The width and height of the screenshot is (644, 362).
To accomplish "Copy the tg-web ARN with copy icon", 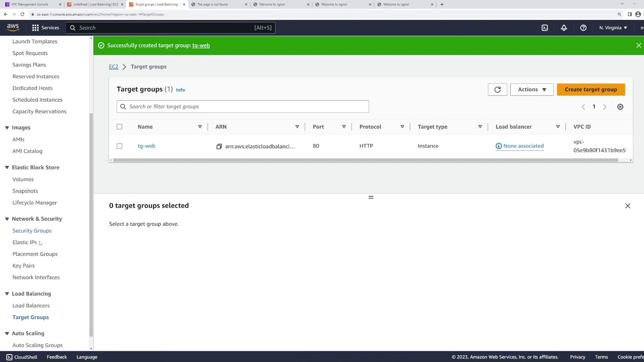I will (x=219, y=146).
